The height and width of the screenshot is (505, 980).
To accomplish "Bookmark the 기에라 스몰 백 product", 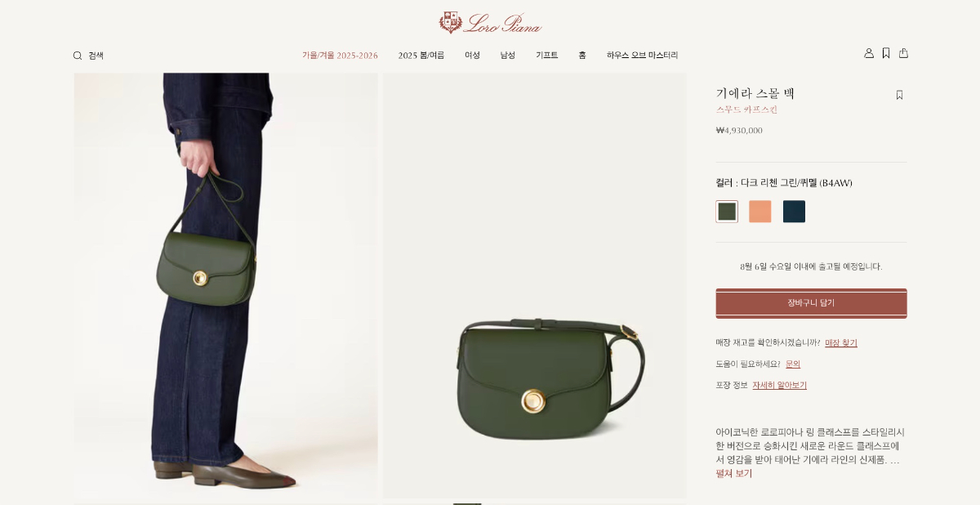I will pyautogui.click(x=899, y=95).
